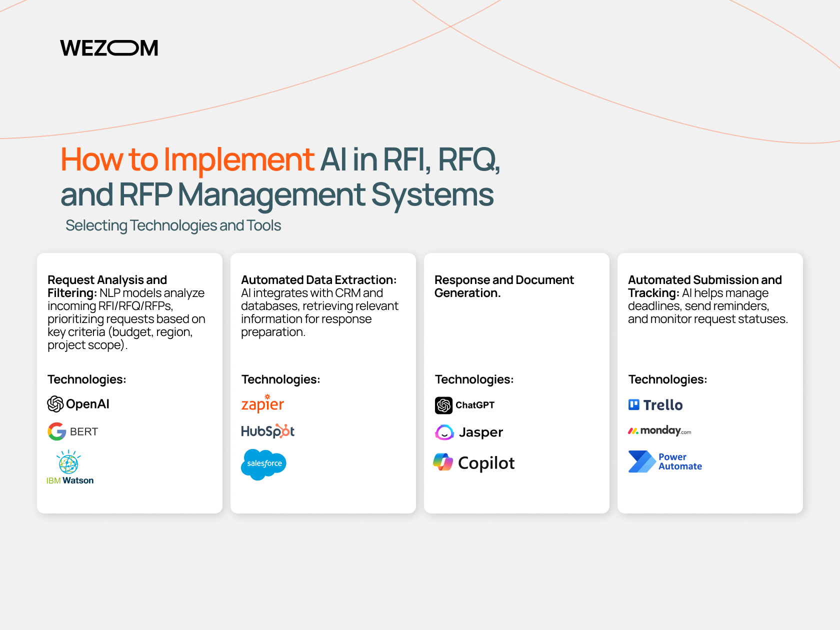This screenshot has width=840, height=630.
Task: Click the ChatGPT logo
Action: [464, 405]
